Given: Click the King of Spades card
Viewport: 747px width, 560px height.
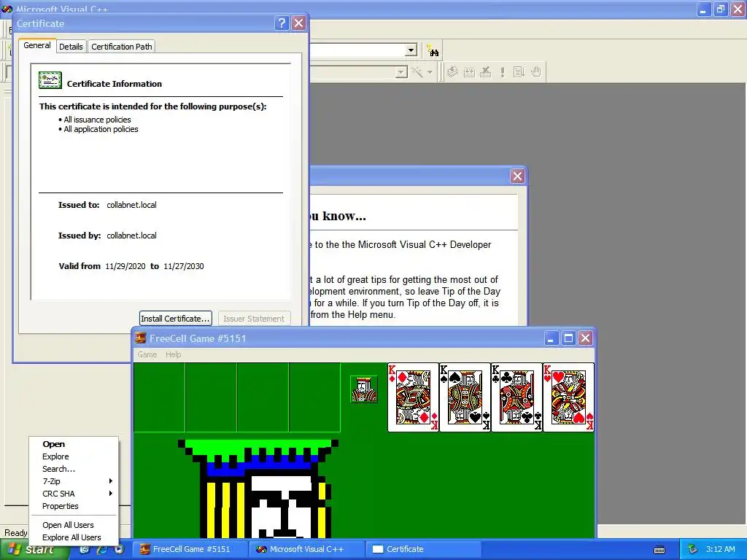Looking at the screenshot, I should (x=465, y=397).
